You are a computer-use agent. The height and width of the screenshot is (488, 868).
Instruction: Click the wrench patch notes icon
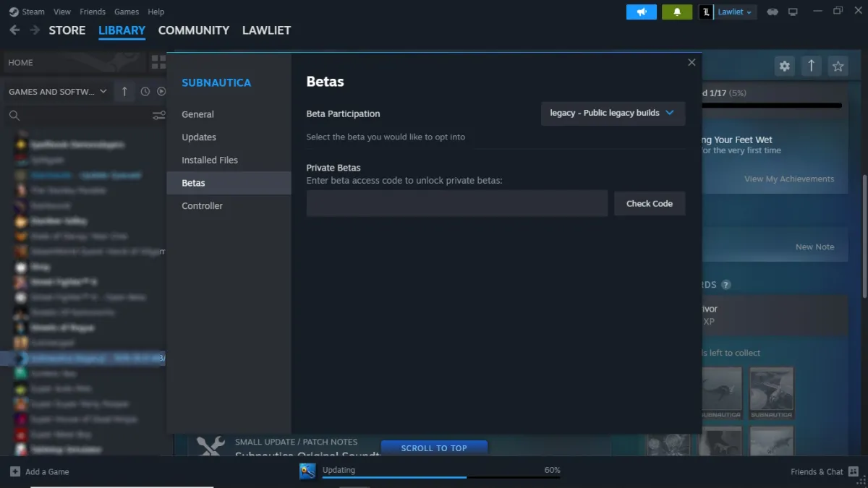[x=210, y=448]
